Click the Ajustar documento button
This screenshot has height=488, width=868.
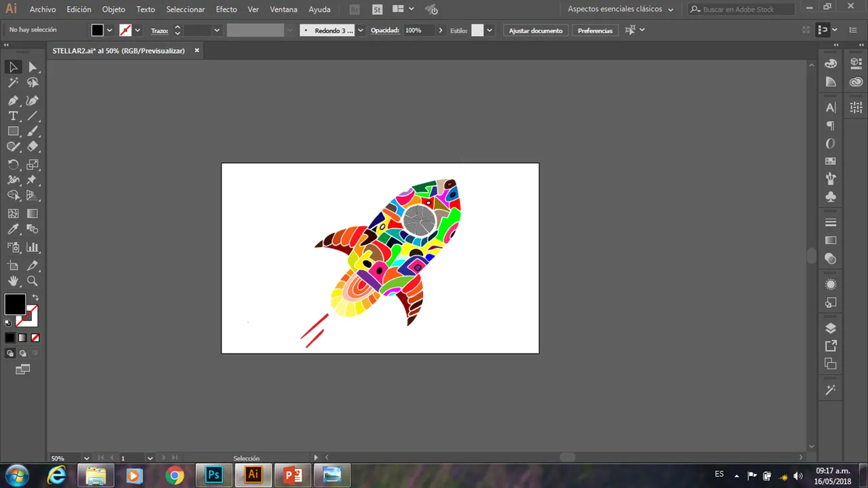click(535, 31)
